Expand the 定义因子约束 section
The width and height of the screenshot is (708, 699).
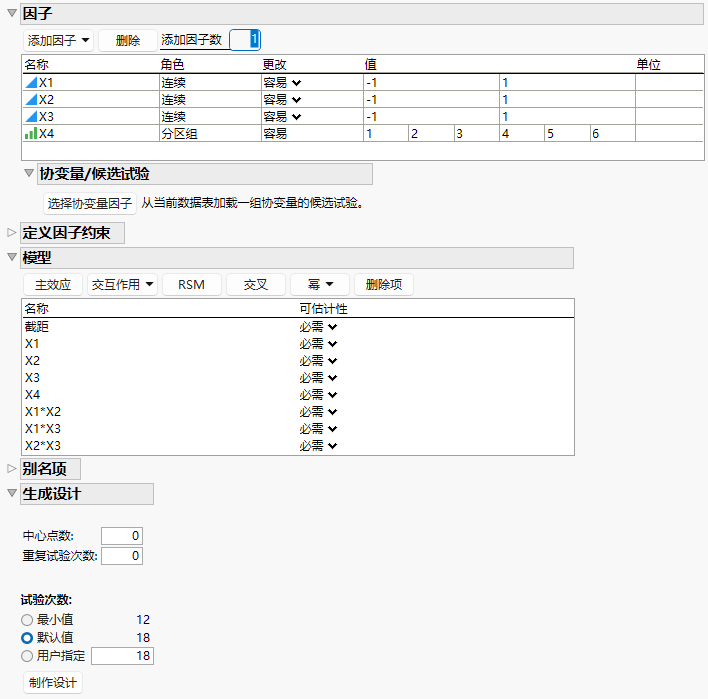pyautogui.click(x=12, y=233)
